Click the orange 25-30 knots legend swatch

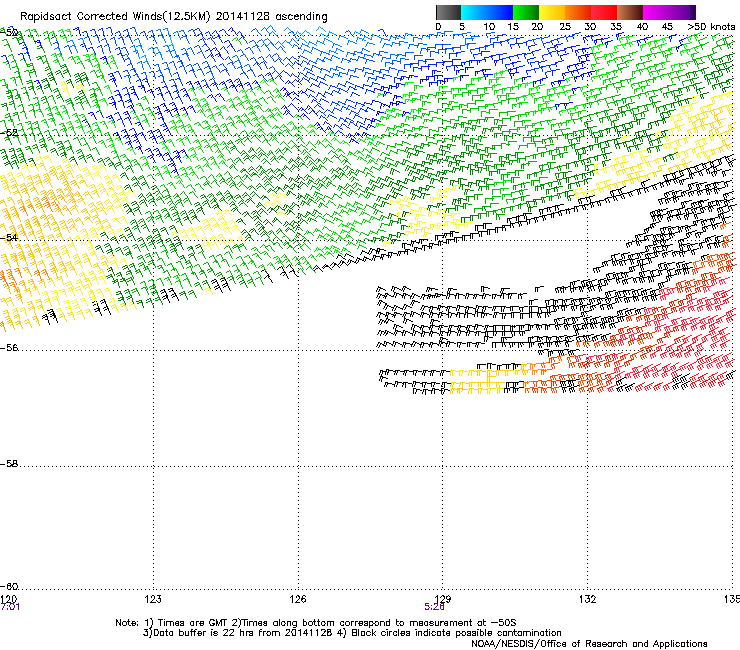[x=578, y=12]
